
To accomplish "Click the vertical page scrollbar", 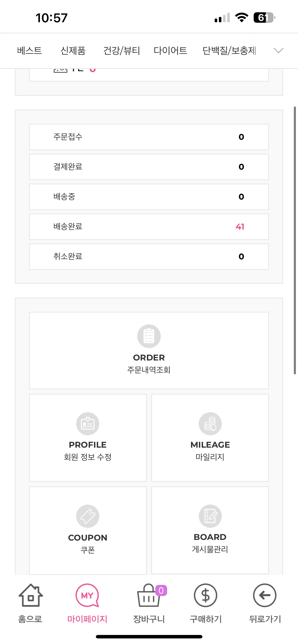I will [295, 240].
